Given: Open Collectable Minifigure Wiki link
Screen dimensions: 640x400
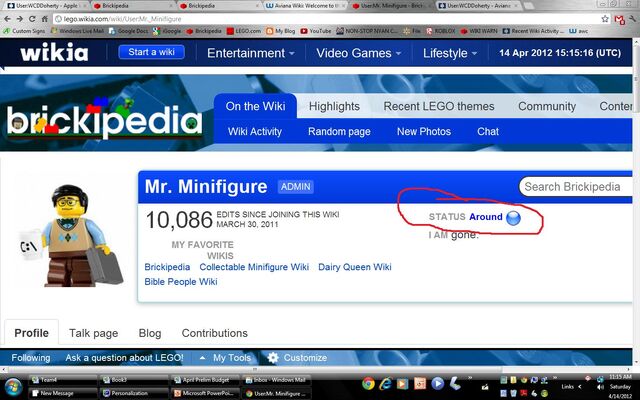Looking at the screenshot, I should 254,267.
